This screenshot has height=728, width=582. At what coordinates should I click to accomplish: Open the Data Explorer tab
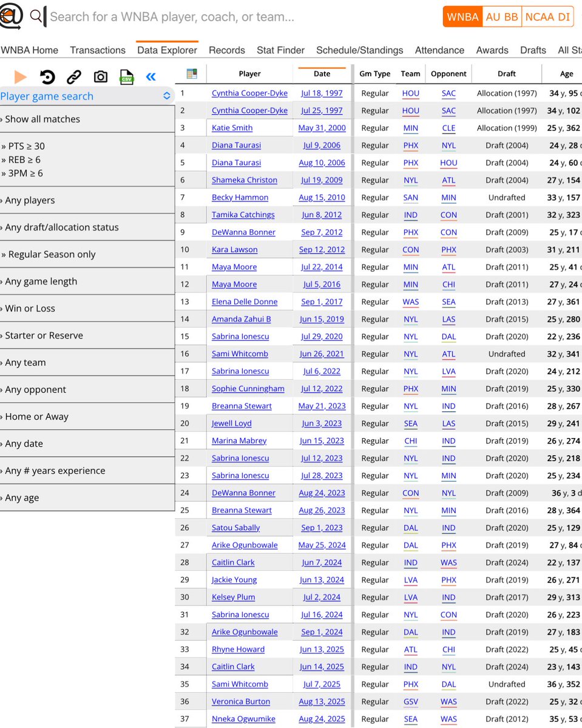click(167, 50)
